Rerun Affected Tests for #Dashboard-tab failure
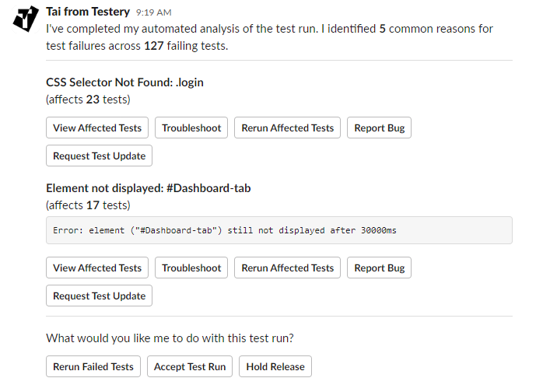 click(287, 268)
